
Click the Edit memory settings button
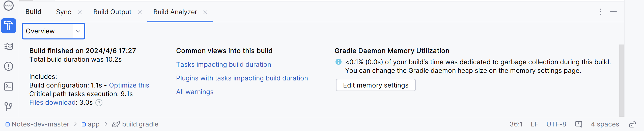[x=376, y=85]
